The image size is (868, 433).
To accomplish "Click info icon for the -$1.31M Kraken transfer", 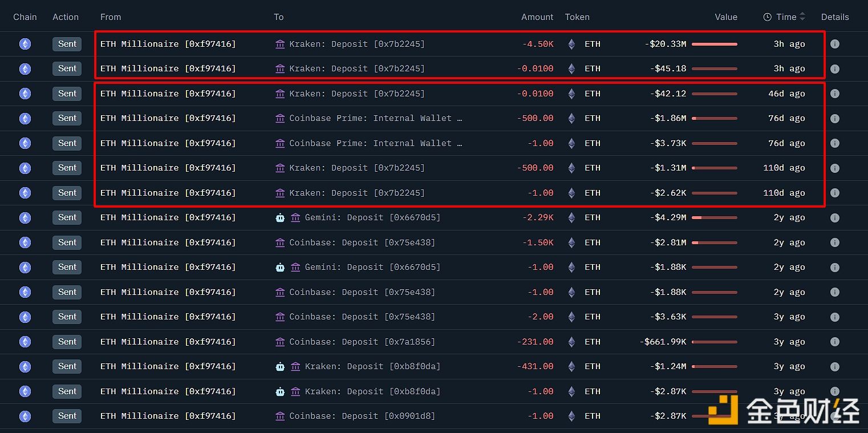I will [x=834, y=168].
